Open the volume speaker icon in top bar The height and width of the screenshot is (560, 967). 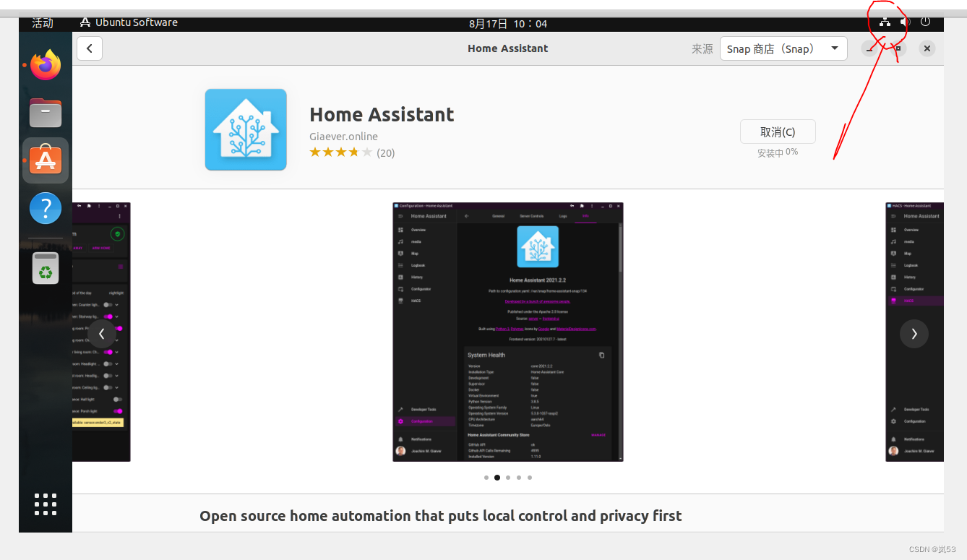(905, 22)
